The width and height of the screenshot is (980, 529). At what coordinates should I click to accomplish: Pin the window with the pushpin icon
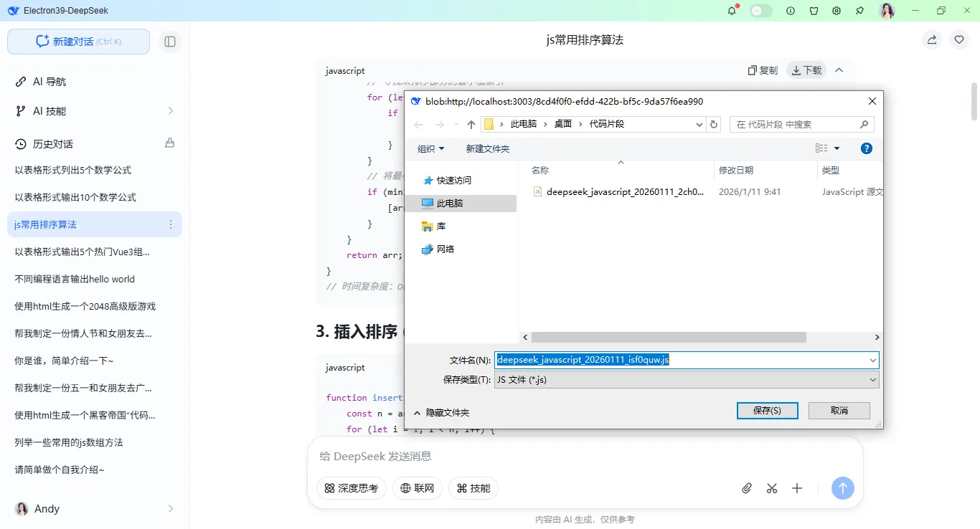click(859, 10)
